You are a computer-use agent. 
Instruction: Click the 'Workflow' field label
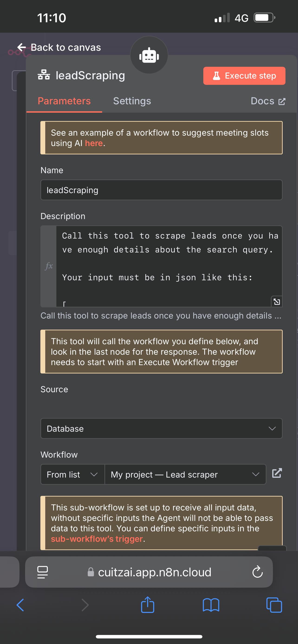[x=59, y=455]
